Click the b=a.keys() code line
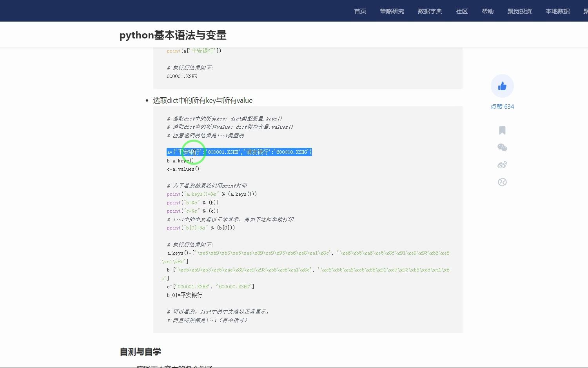The image size is (588, 368). [x=180, y=160]
